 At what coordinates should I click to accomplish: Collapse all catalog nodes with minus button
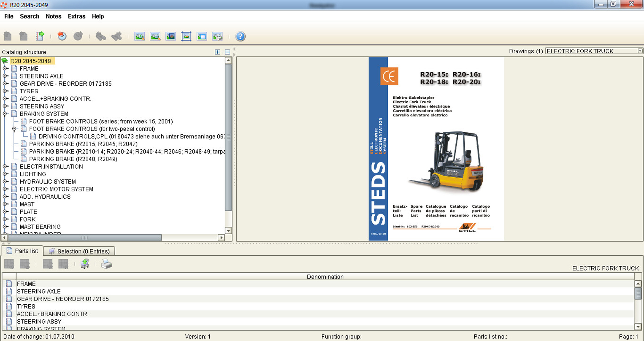227,52
